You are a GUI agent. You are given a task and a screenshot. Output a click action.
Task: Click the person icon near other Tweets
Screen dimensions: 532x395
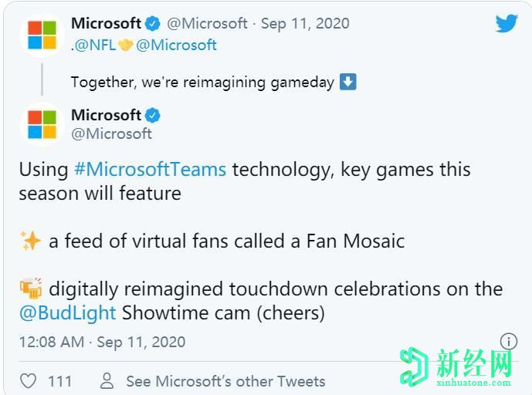coord(107,381)
